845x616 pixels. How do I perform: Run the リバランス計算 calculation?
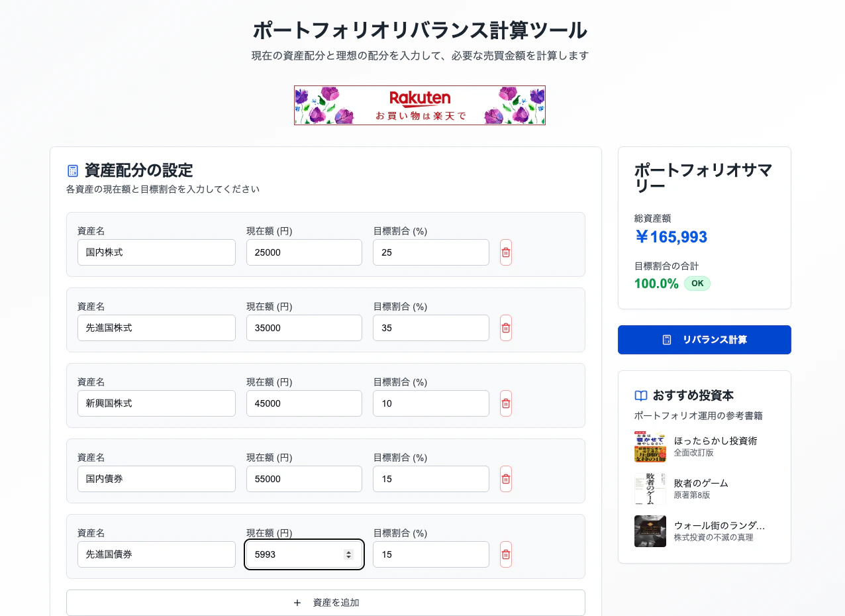pos(704,339)
